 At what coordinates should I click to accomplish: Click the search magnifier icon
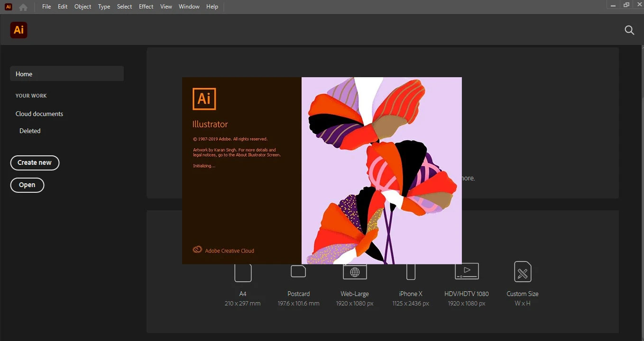point(629,30)
